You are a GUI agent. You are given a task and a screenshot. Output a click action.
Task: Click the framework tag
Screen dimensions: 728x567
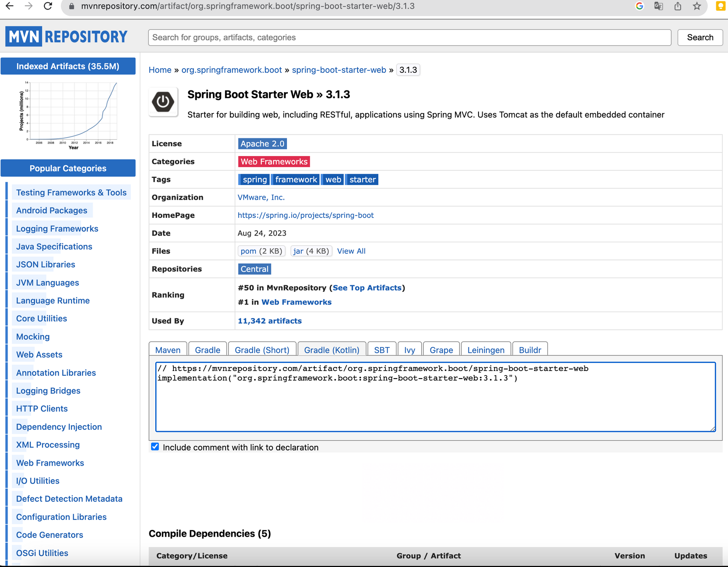point(296,180)
